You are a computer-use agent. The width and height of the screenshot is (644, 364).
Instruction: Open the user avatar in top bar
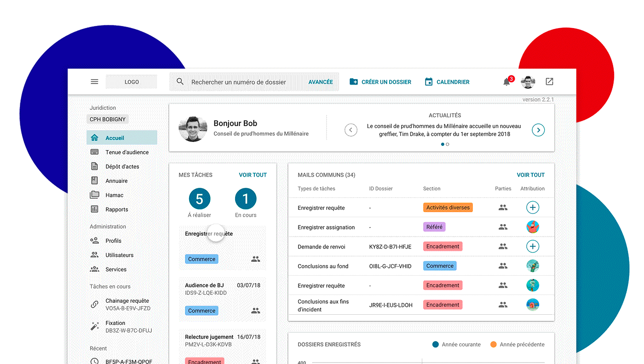click(528, 82)
